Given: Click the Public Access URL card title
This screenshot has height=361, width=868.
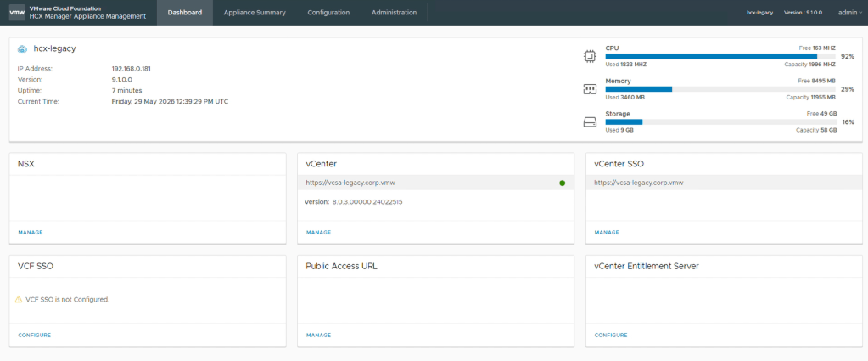Looking at the screenshot, I should pyautogui.click(x=342, y=266).
